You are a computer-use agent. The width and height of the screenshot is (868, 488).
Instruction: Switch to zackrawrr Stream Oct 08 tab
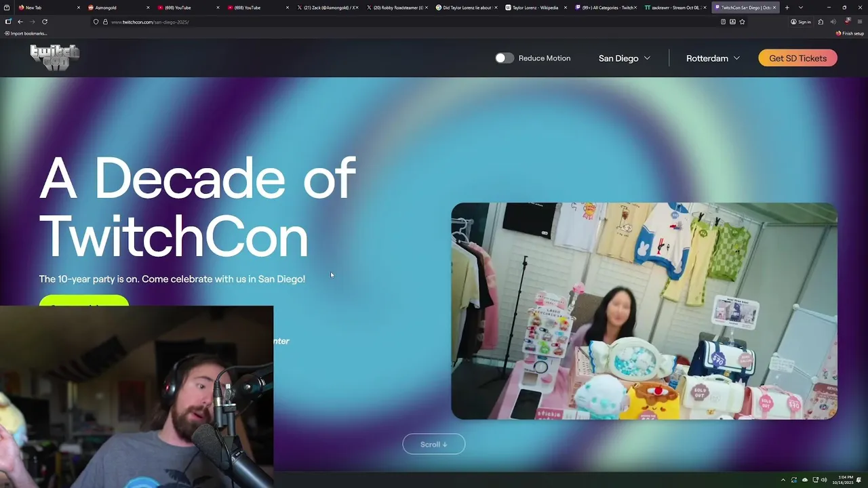675,7
